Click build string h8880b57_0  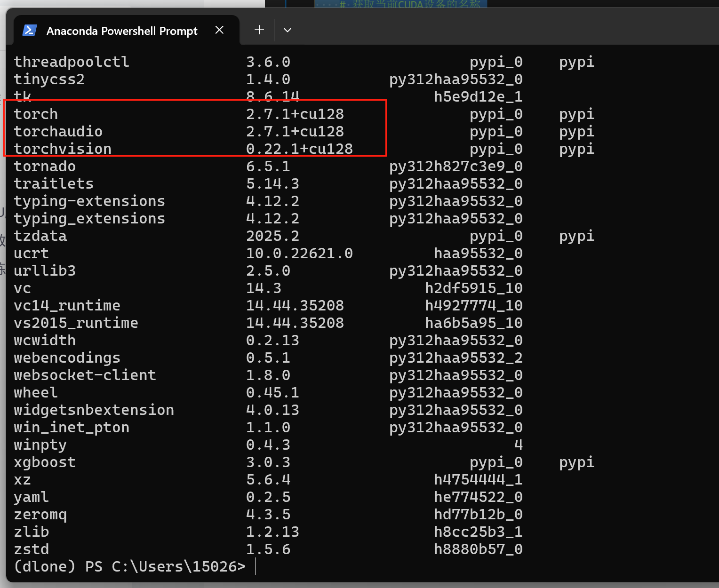click(478, 549)
